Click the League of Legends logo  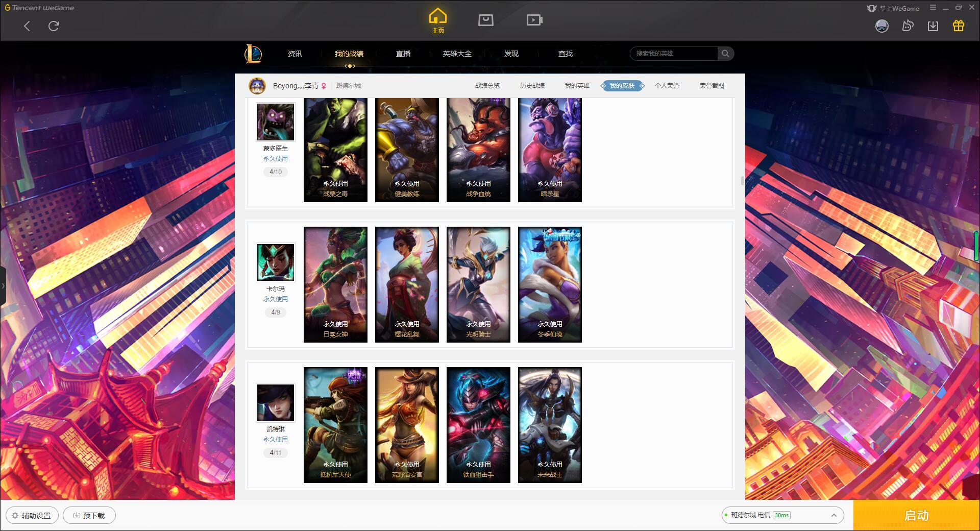(x=253, y=54)
